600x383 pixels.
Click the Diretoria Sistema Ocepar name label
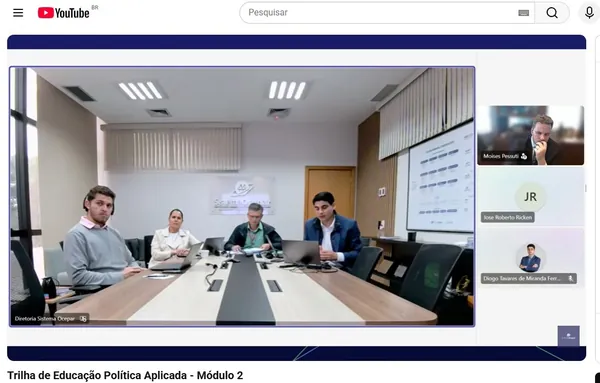[44, 319]
